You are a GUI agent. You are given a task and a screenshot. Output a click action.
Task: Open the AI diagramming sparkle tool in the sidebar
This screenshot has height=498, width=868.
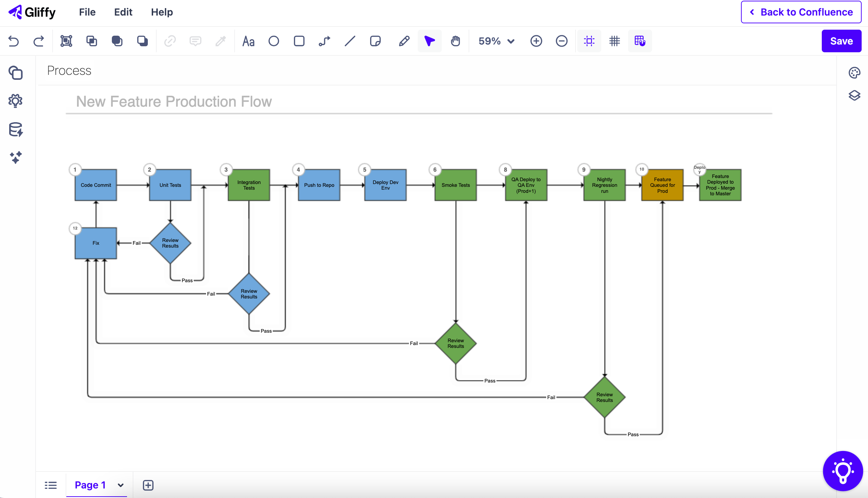click(x=16, y=158)
